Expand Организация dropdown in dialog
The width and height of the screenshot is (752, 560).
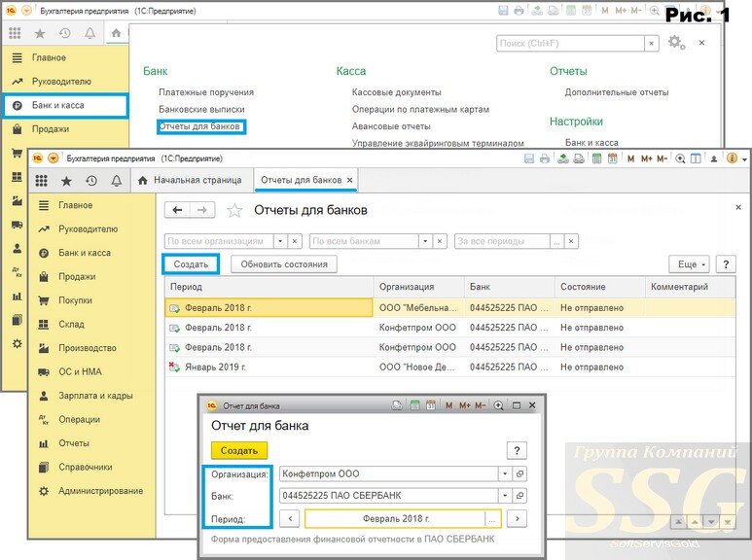coord(505,473)
